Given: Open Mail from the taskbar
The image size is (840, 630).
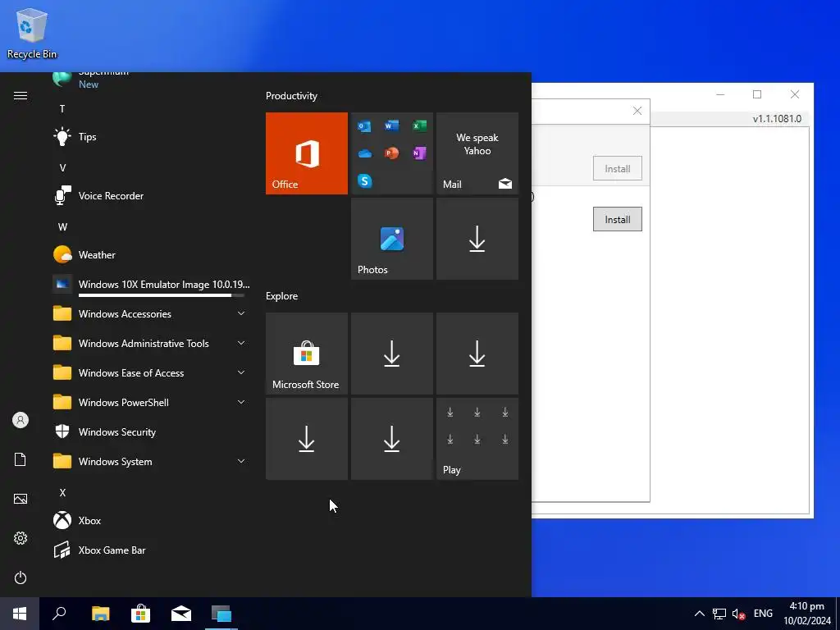Looking at the screenshot, I should (181, 614).
